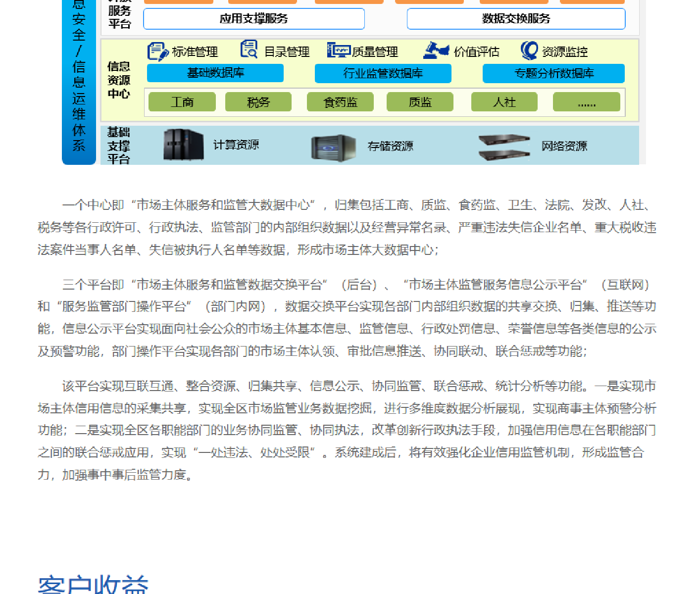Click the 工商 green block
The image size is (700, 594).
coord(182,102)
